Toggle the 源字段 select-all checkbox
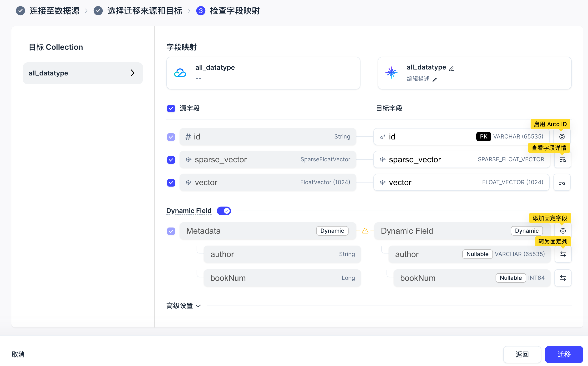The image size is (588, 366). coord(171,109)
